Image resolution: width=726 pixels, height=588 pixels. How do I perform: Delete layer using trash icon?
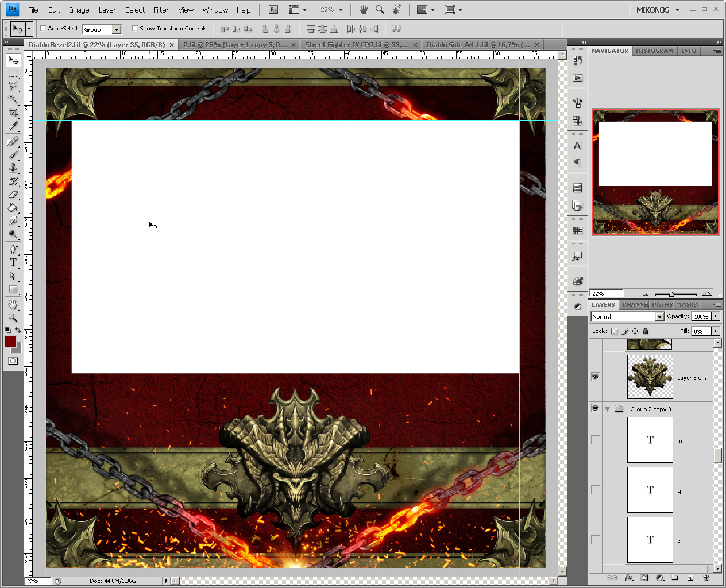(706, 578)
